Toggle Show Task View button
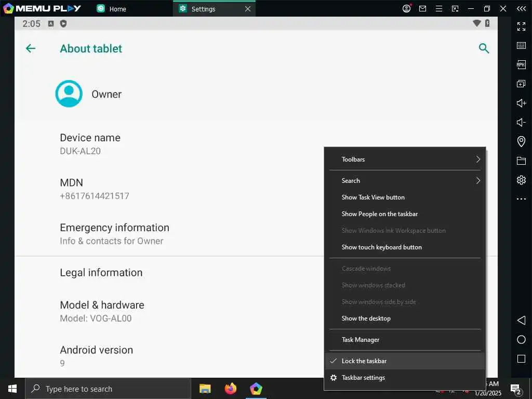Image resolution: width=532 pixels, height=399 pixels. [x=405, y=197]
